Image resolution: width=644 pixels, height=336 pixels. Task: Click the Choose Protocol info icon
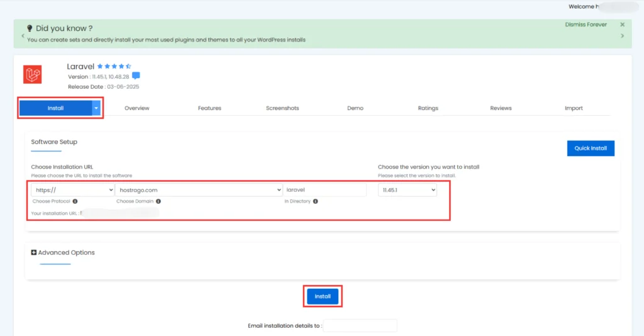(x=75, y=201)
